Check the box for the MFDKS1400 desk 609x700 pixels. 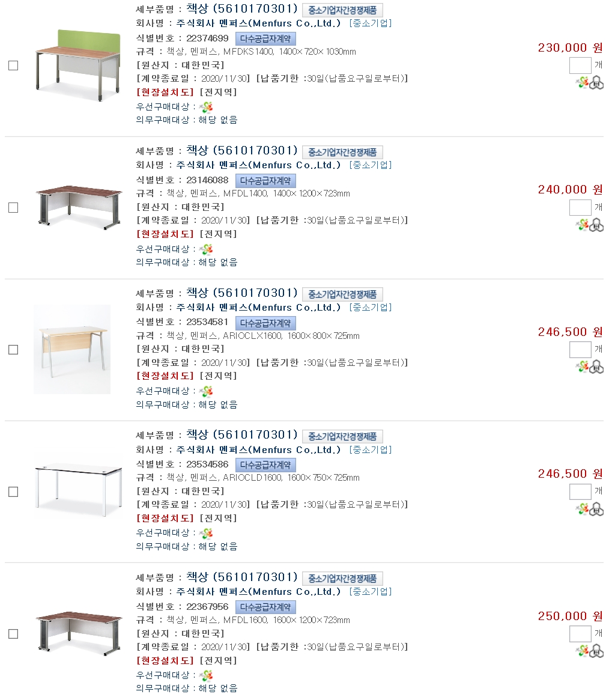click(x=13, y=65)
